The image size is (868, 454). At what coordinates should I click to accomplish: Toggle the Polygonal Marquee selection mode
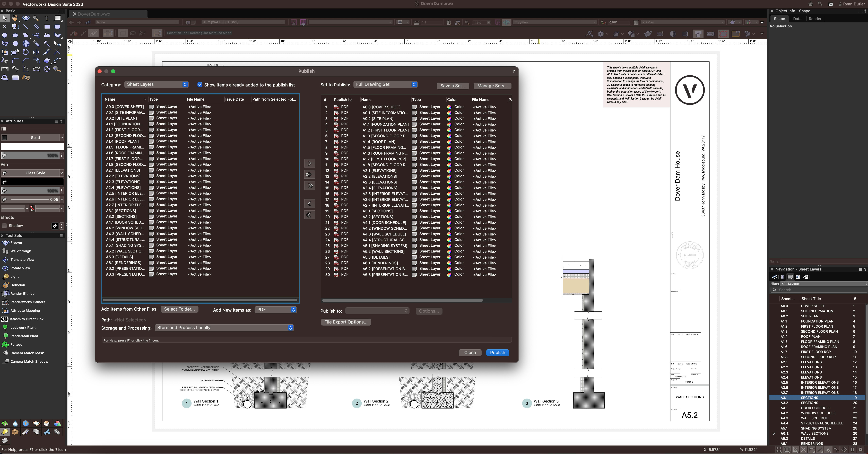[x=143, y=33]
